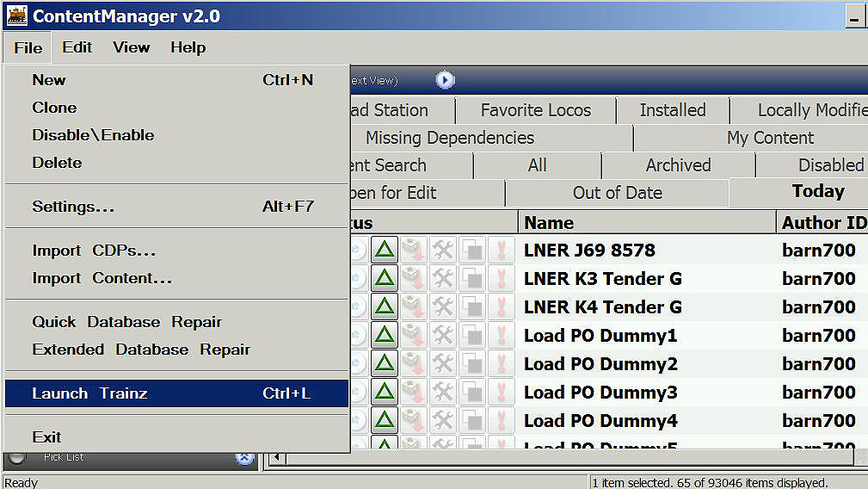The width and height of the screenshot is (868, 489).
Task: Click green triangle status icon for LNER J69 8578
Action: pyautogui.click(x=385, y=251)
